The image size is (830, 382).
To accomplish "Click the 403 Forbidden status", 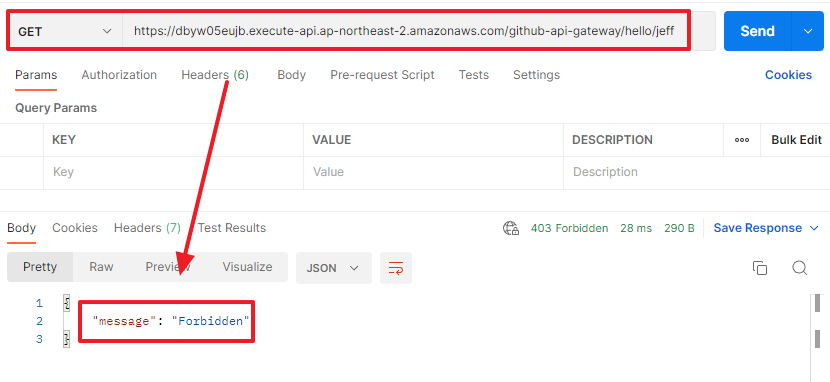I will click(x=569, y=229).
